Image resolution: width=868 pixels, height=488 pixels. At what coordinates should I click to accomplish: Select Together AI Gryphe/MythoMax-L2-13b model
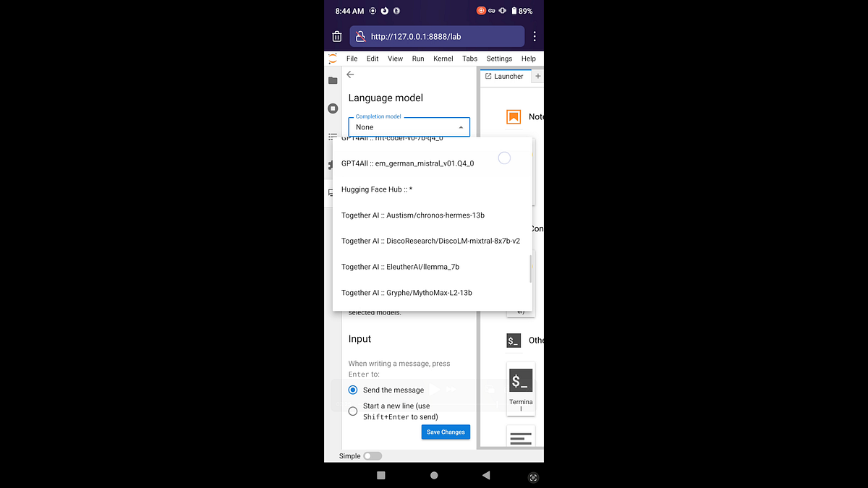[406, 292]
